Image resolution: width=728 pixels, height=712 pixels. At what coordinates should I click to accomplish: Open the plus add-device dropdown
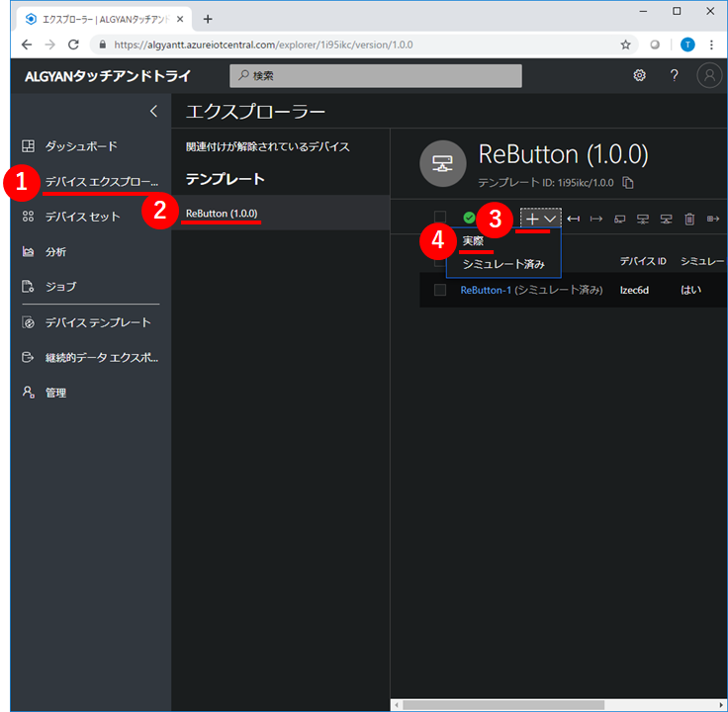tap(541, 219)
